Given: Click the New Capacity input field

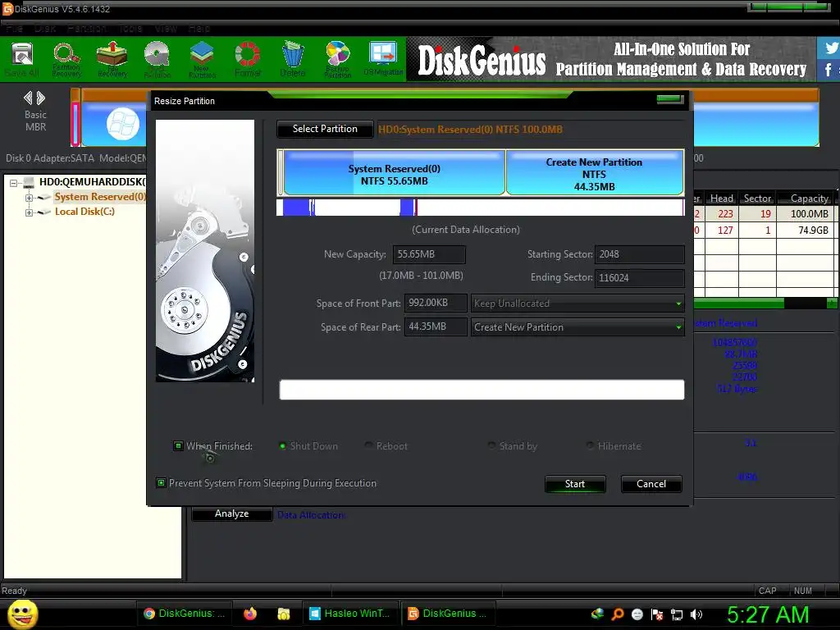Looking at the screenshot, I should (429, 254).
